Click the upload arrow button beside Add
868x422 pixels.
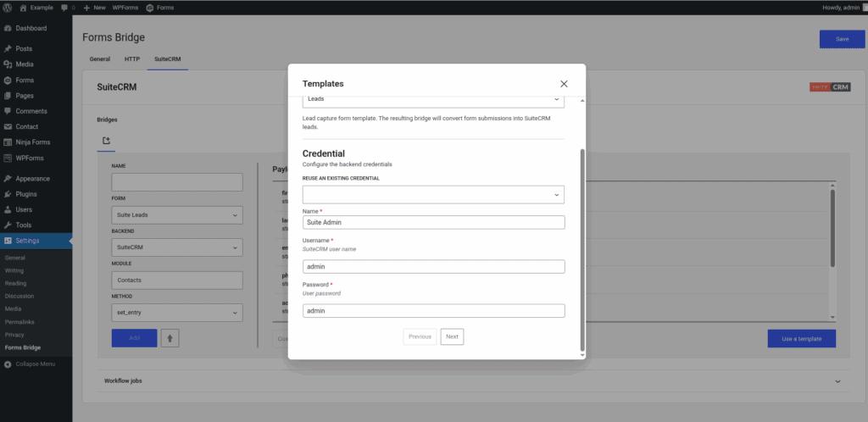tap(170, 338)
